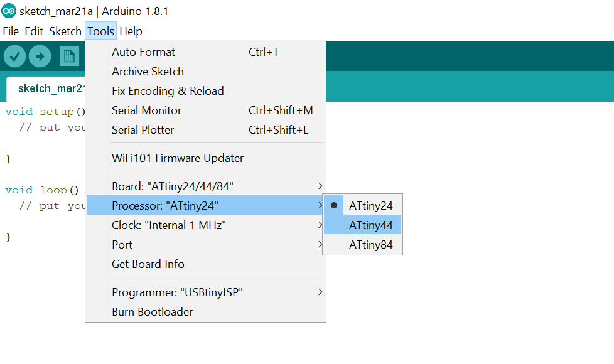Open the File menu

(11, 31)
